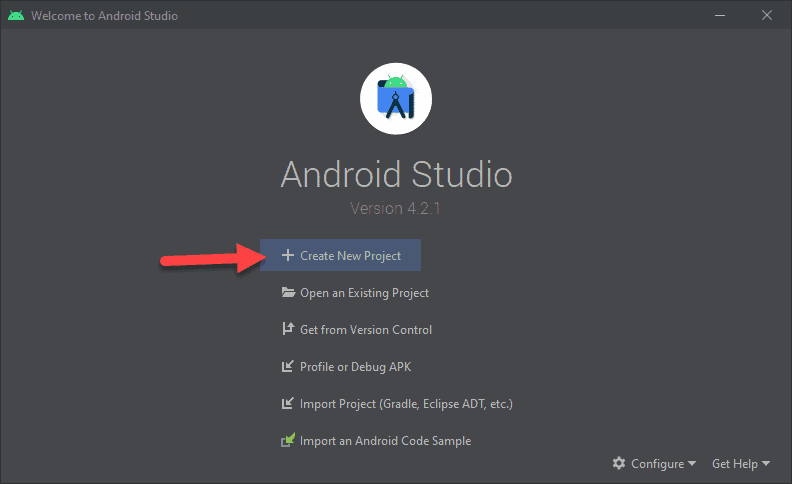Click the Configure gear icon
Image resolution: width=792 pixels, height=484 pixels.
(619, 464)
